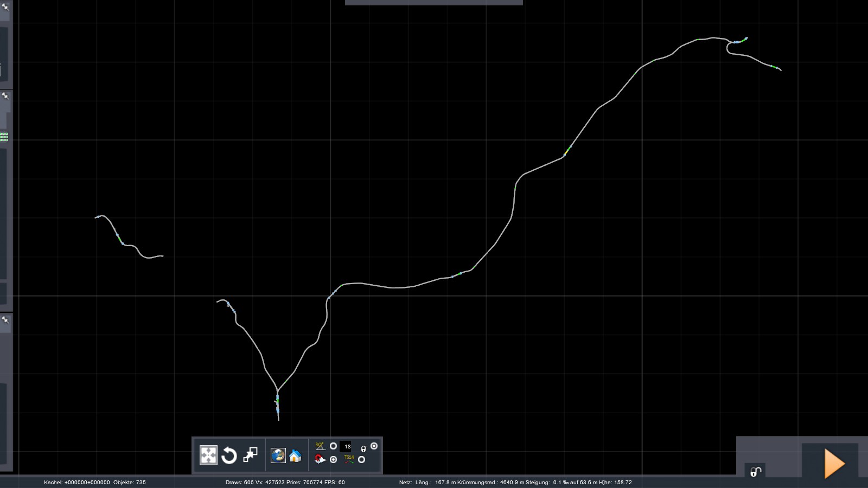Screen dimensions: 868x488
Task: Click the small padlock mouse icon in toolbar
Action: click(x=363, y=448)
